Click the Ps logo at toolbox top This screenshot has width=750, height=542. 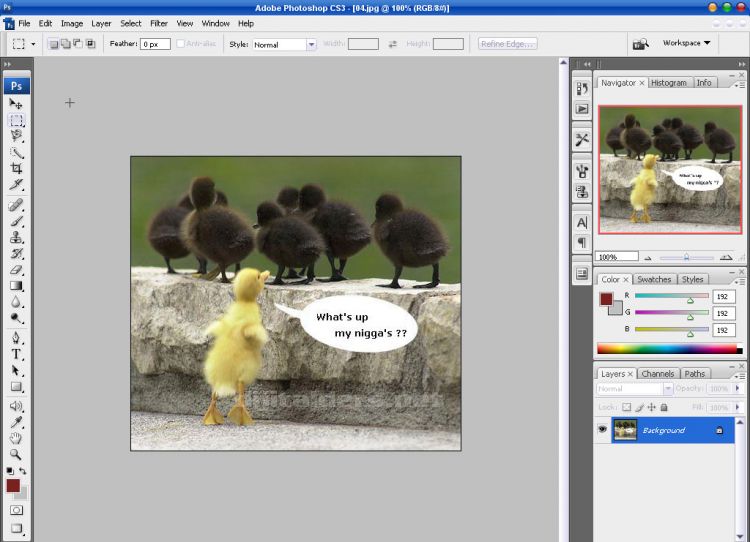(x=17, y=86)
